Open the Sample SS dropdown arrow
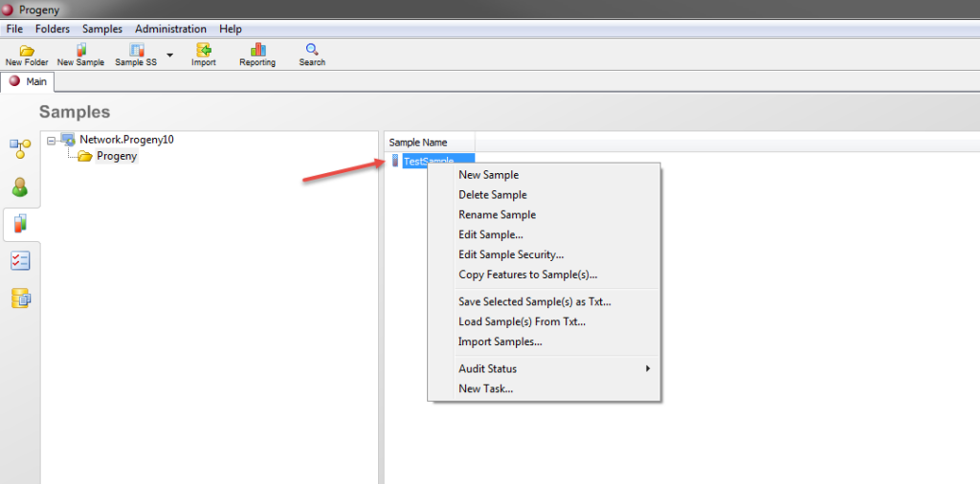Image resolution: width=980 pixels, height=484 pixels. tap(169, 55)
